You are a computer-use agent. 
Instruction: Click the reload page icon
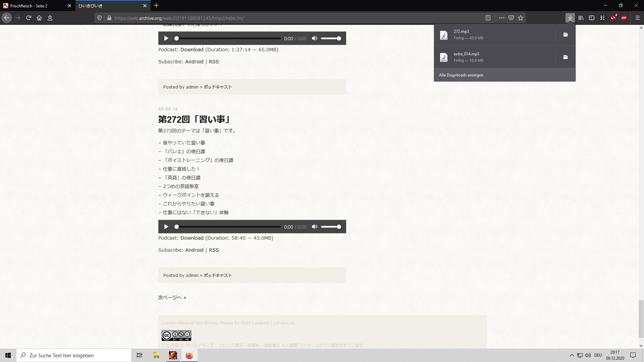pos(29,18)
